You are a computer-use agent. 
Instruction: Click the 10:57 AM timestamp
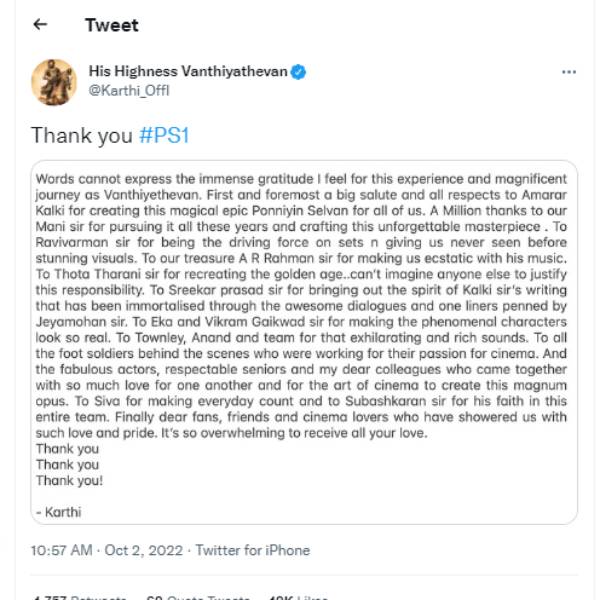point(62,550)
